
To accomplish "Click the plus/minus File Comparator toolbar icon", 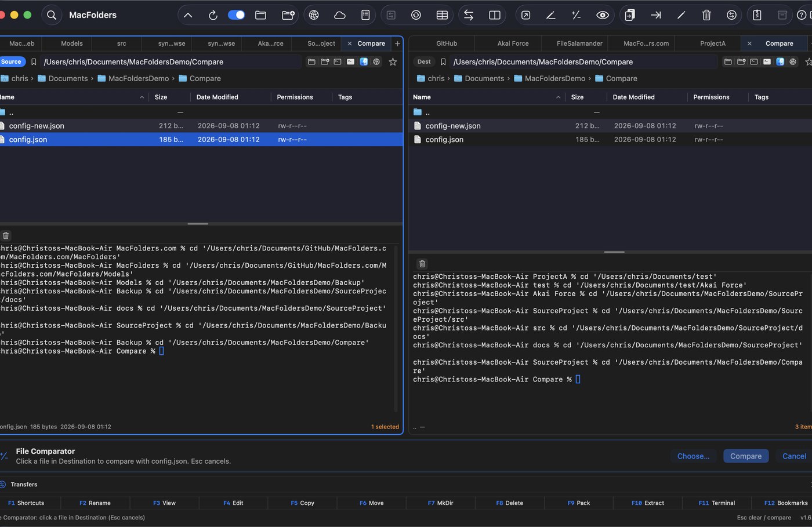I will coord(576,15).
